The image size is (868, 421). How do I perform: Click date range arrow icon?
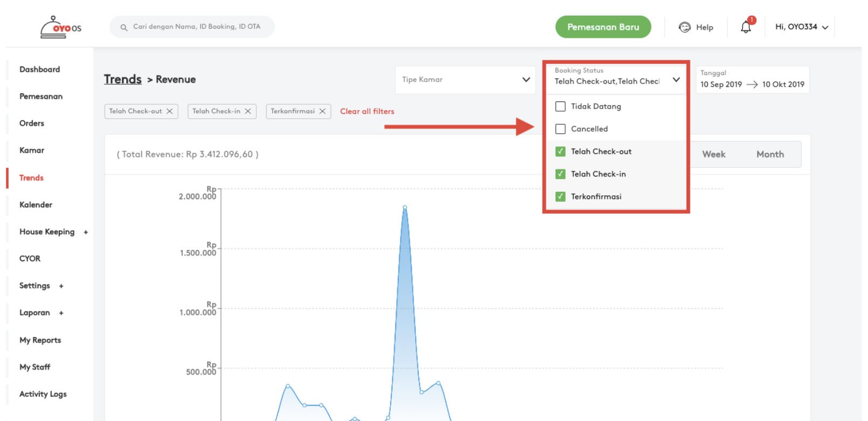(x=752, y=85)
